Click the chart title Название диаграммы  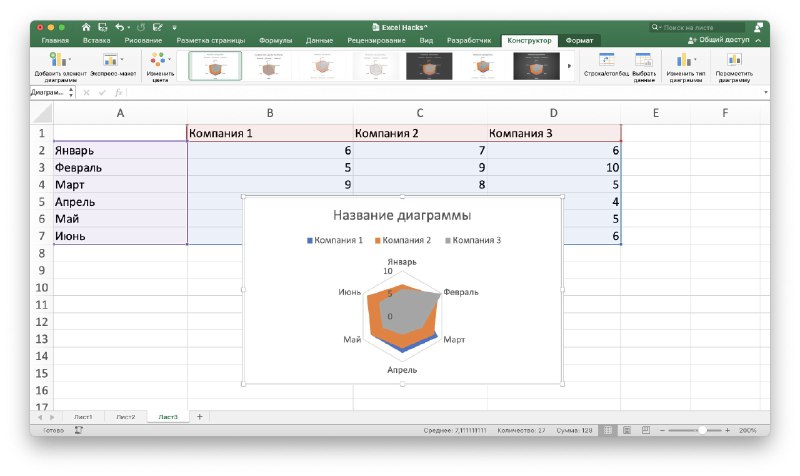point(402,215)
